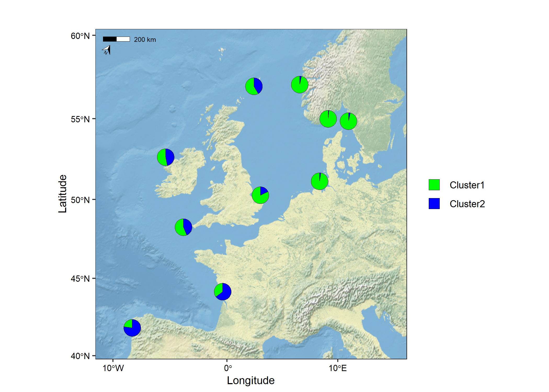Click the pie chart northeast of Scotland
The image size is (549, 392).
254,86
